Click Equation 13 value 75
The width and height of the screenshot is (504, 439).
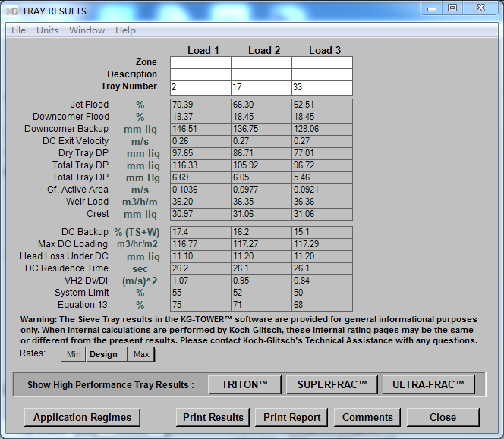(200, 305)
